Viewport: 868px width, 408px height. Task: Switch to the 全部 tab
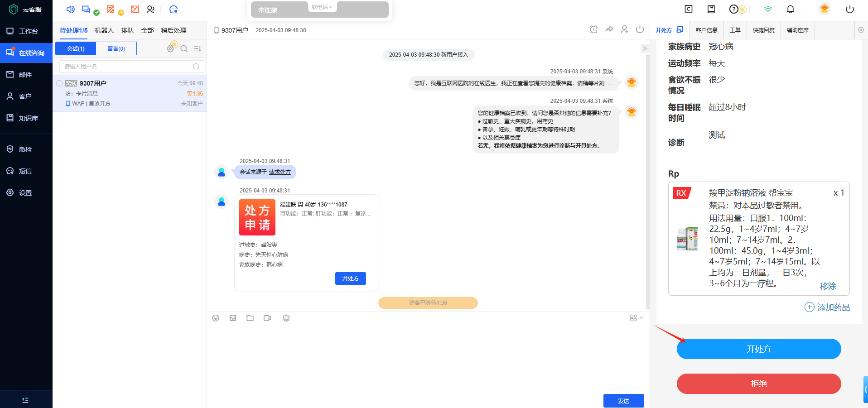[x=147, y=30]
